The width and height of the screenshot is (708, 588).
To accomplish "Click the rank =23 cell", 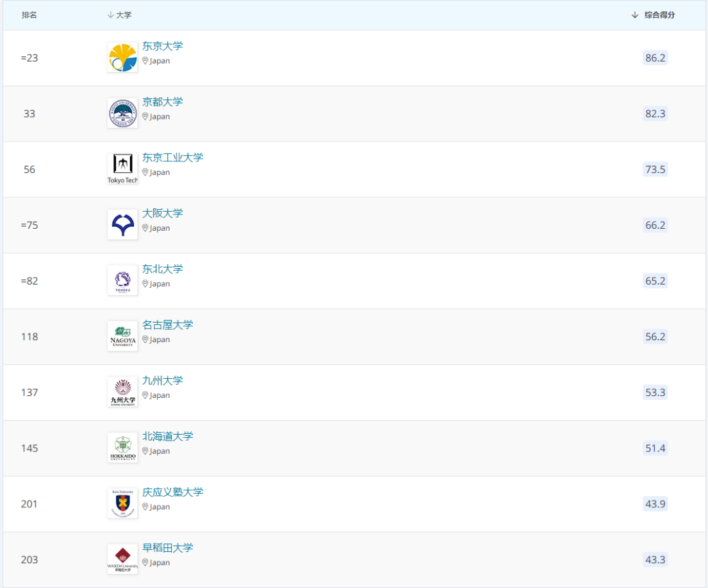I will tap(29, 58).
